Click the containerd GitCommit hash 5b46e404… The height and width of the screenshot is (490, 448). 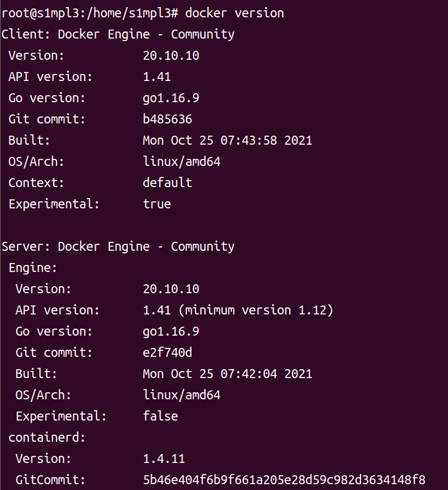(284, 480)
